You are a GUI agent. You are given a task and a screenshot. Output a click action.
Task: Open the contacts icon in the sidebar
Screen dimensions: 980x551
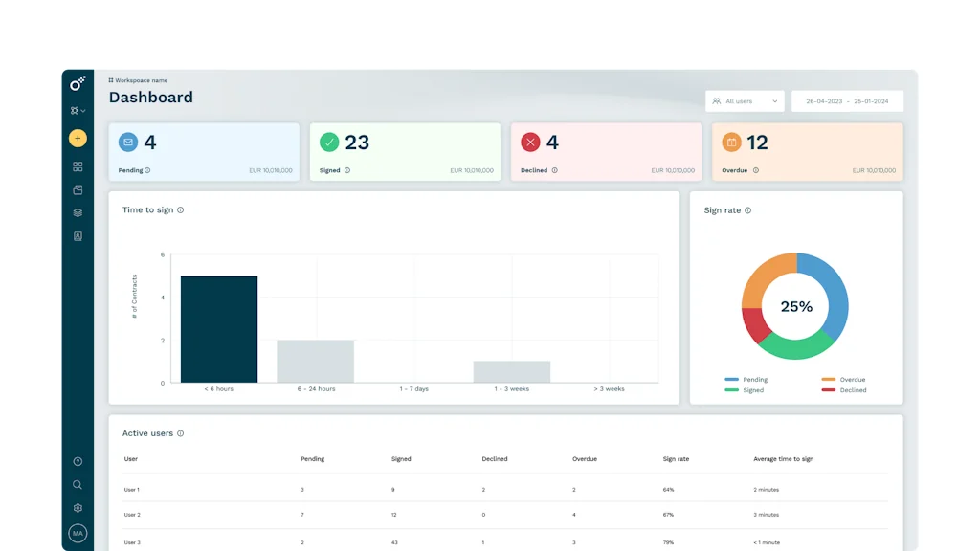click(x=78, y=235)
